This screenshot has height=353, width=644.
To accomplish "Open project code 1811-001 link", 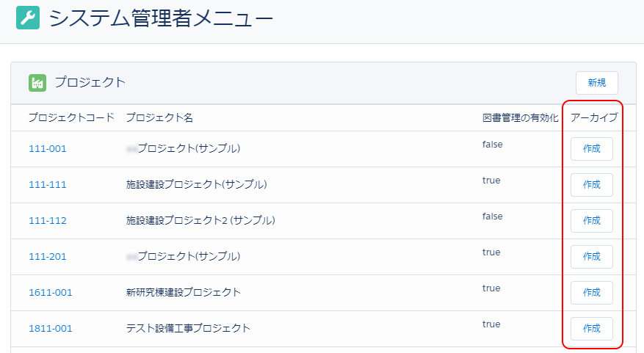I will coord(51,329).
